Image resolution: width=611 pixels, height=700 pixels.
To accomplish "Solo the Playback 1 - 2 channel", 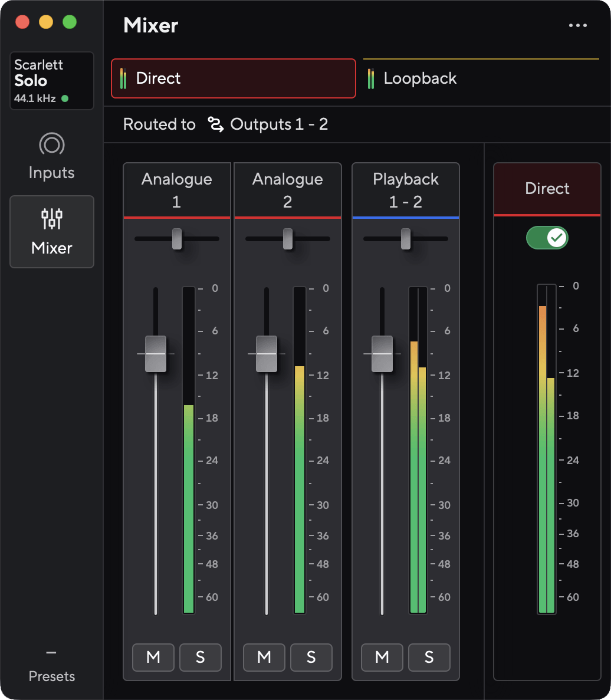I will click(429, 657).
